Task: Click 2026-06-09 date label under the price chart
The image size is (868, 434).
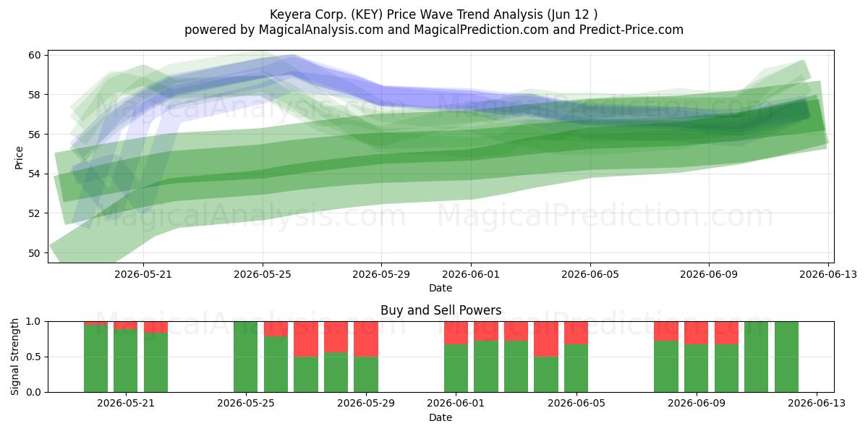Action: (708, 275)
